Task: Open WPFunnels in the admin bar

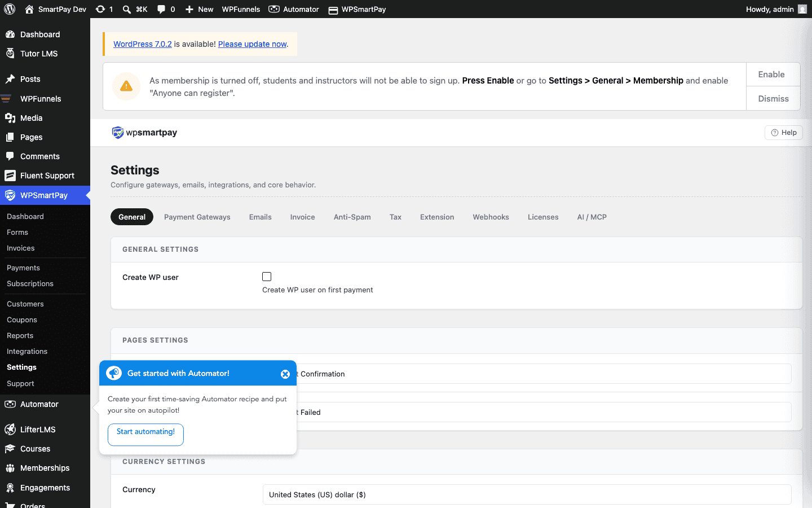Action: 241,9
